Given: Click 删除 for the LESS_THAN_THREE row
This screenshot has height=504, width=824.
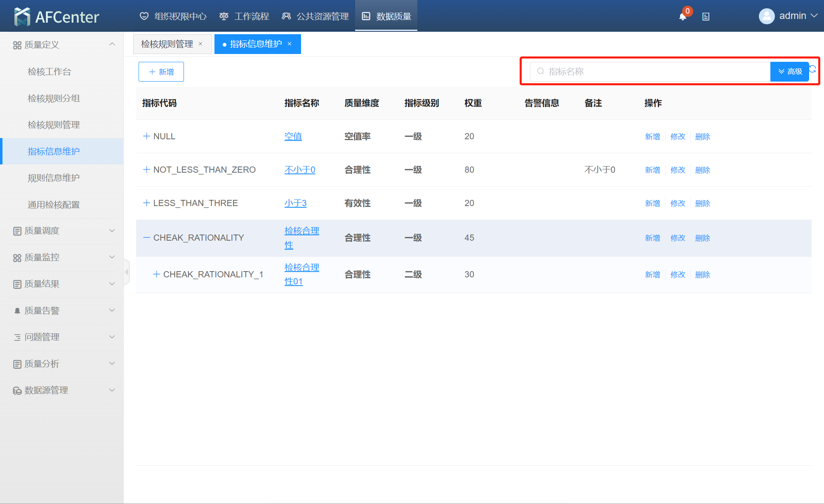Looking at the screenshot, I should tap(702, 203).
